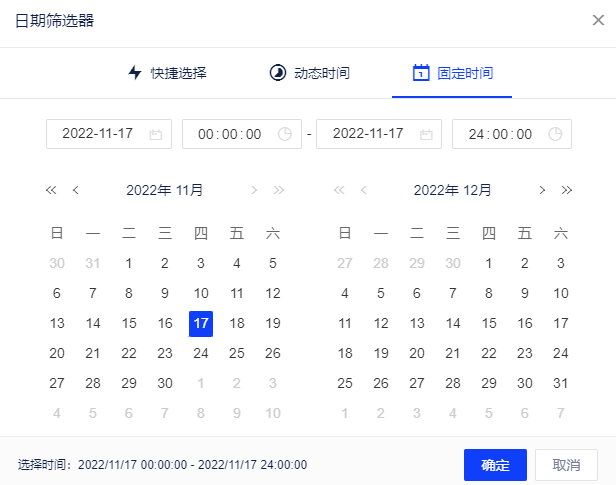Advance to next month in December calendar
Screen dimensions: 616x485
click(542, 190)
